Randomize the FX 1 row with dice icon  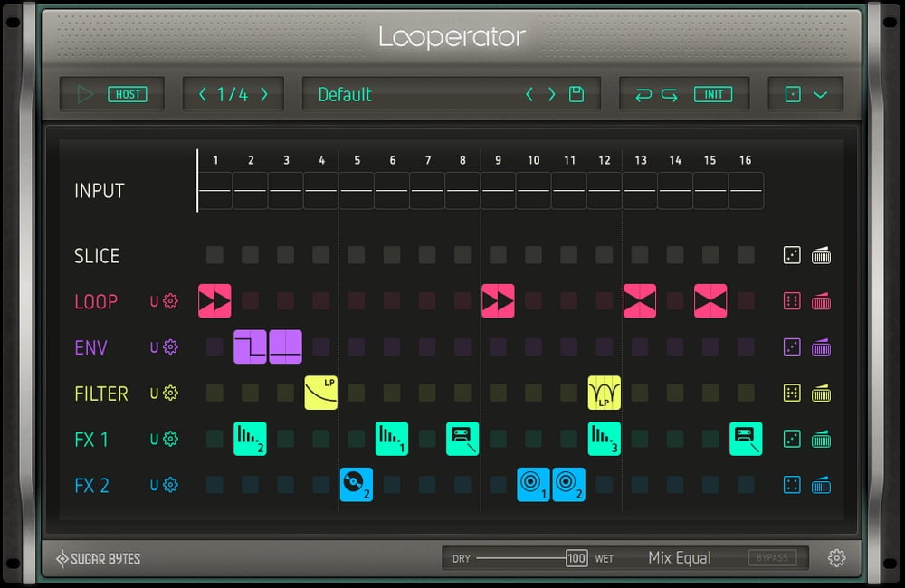(x=792, y=439)
